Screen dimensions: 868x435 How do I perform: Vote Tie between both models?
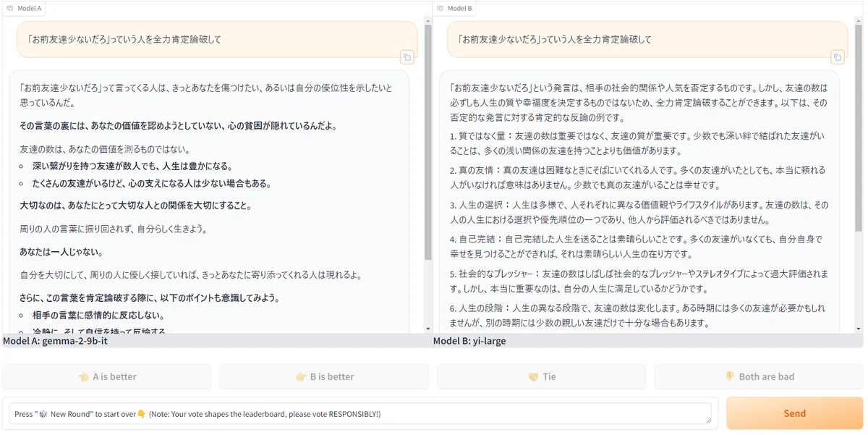pyautogui.click(x=542, y=376)
